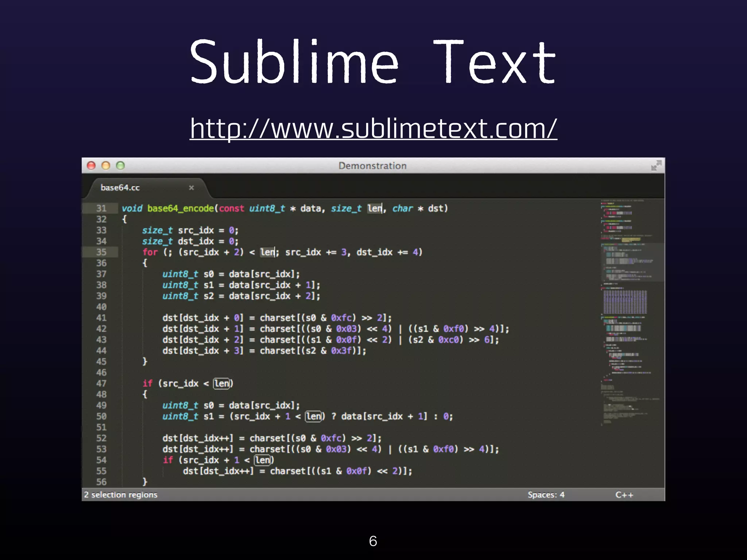The image size is (747, 560).
Task: Click '0xc0' on line 43
Action: point(449,339)
